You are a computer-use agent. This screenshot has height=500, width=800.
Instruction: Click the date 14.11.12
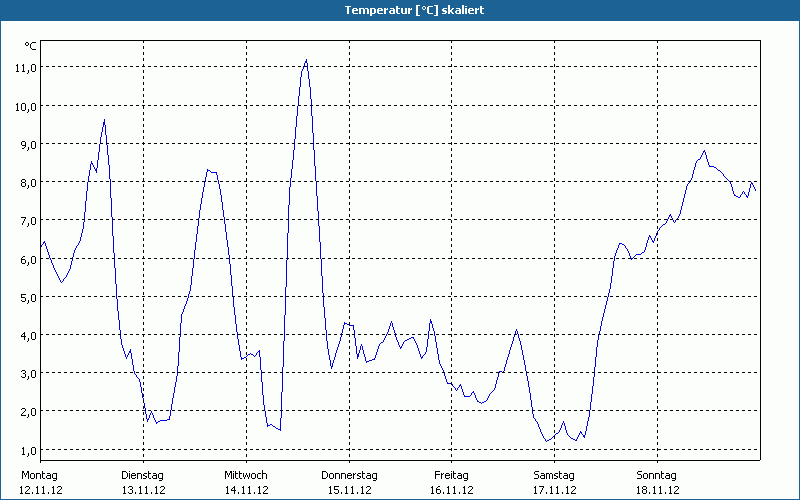coord(246,490)
